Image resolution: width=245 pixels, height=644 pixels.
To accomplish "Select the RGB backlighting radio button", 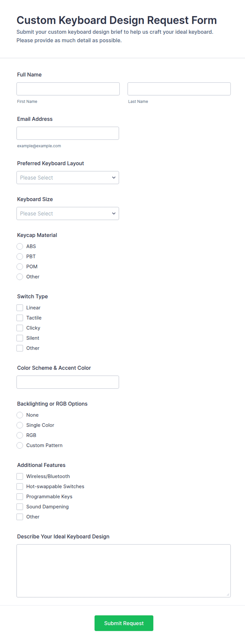I will 20,435.
